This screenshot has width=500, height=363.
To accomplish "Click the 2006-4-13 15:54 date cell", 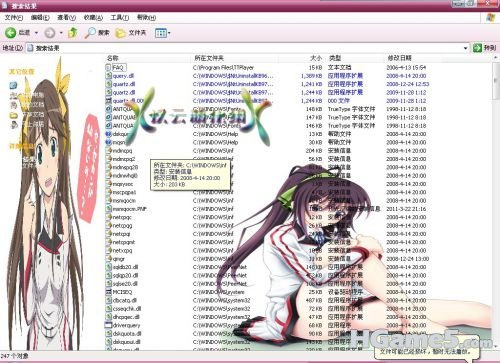I will pos(406,67).
